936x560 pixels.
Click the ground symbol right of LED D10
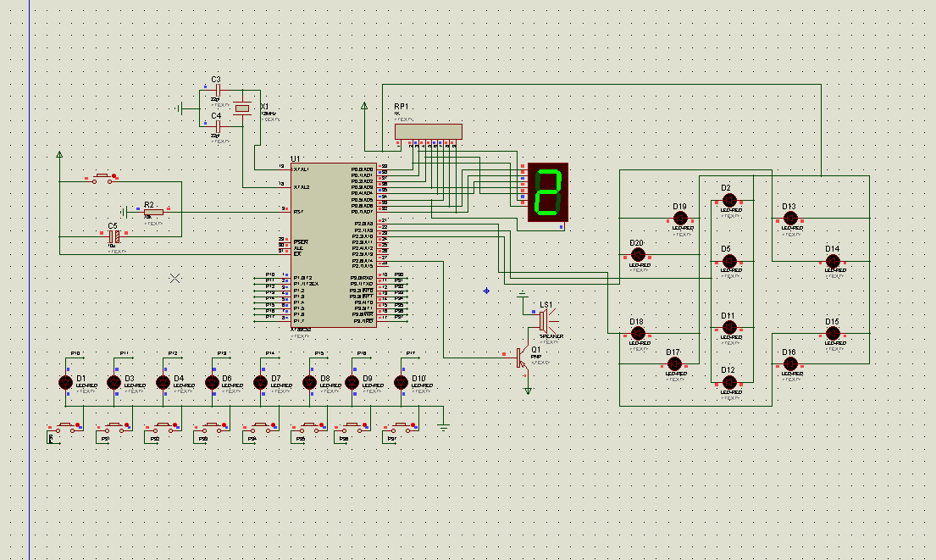[x=444, y=427]
